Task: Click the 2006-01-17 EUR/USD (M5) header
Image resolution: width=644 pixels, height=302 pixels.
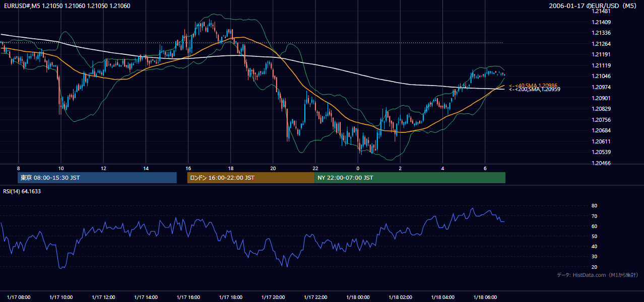Action: [x=593, y=6]
